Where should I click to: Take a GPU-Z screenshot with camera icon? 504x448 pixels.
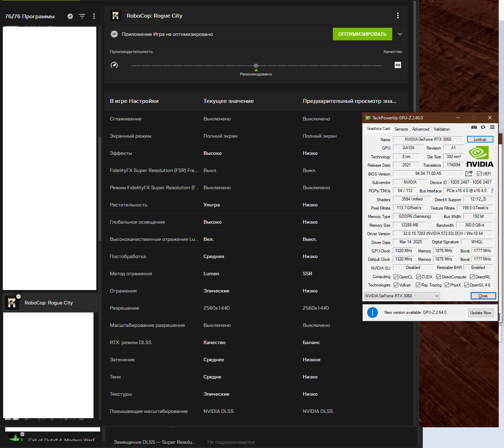click(474, 127)
